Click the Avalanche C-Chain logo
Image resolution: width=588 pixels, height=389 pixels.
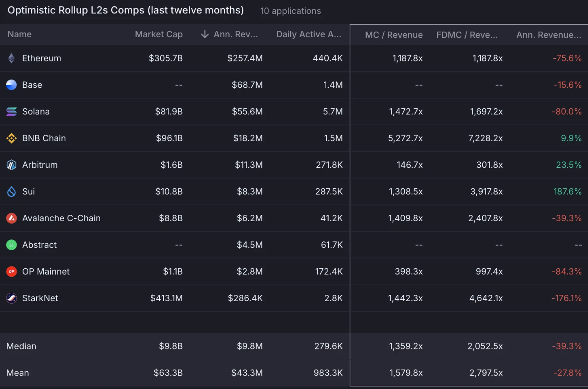(x=11, y=218)
